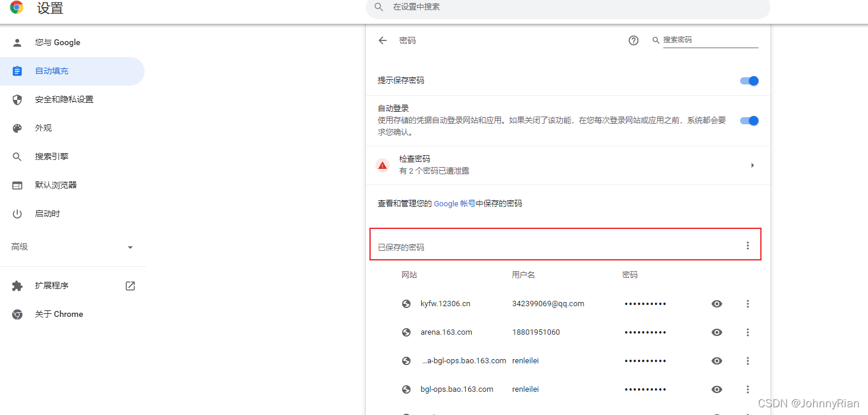Reveal the password for ...a-bgl-ops.bao.163.com
This screenshot has width=868, height=415.
tap(717, 361)
